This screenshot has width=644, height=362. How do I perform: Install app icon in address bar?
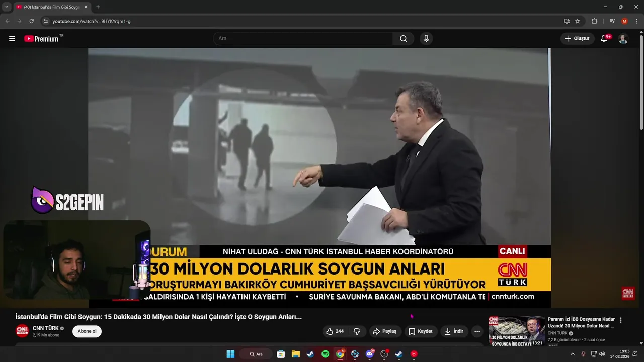567,21
